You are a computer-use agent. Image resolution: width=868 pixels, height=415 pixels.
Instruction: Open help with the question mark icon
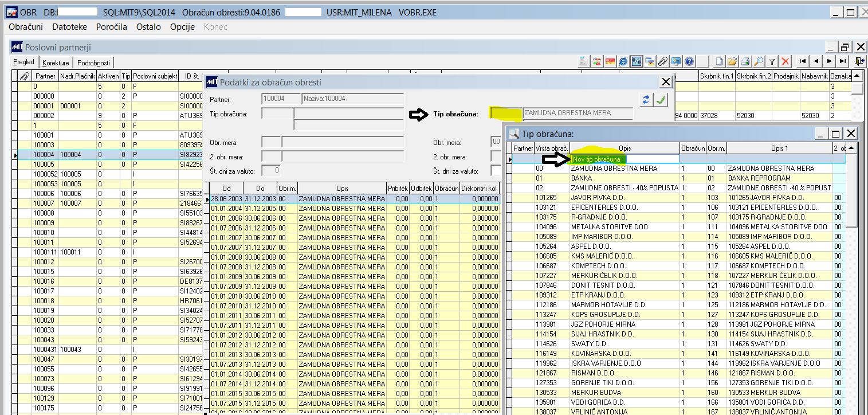[689, 61]
